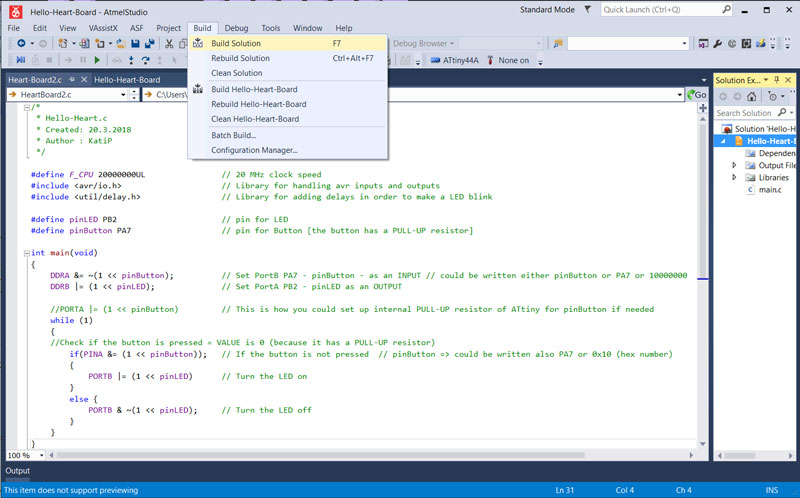Screen dimensions: 800x498
Task: Open the Tools menu
Action: point(271,28)
